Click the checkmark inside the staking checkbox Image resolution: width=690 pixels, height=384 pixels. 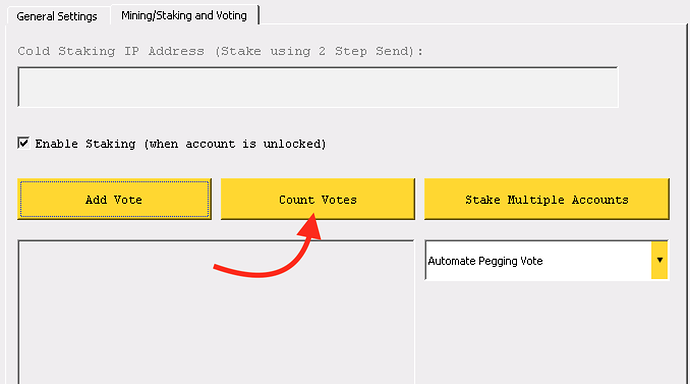23,143
